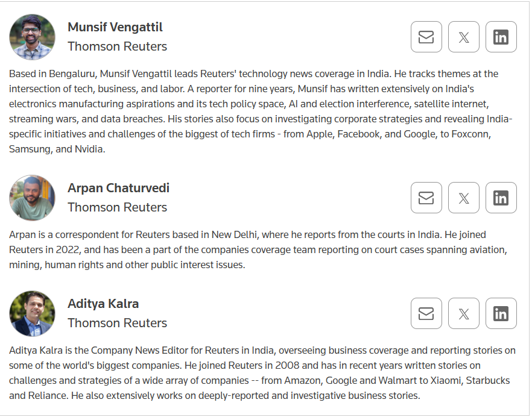This screenshot has width=532, height=417.
Task: Click Munsif Vengattil's profile photo
Action: pyautogui.click(x=32, y=37)
